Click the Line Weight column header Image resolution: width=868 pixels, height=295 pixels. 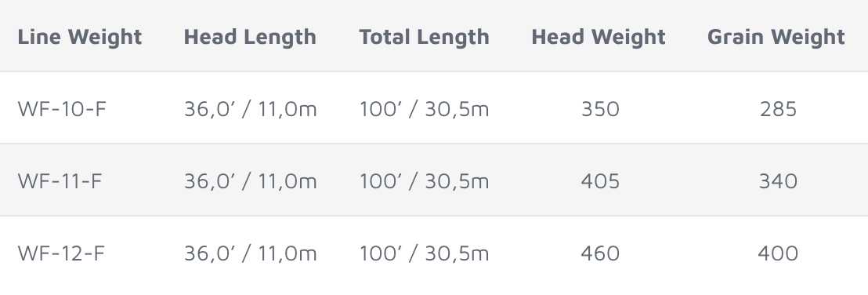click(80, 37)
